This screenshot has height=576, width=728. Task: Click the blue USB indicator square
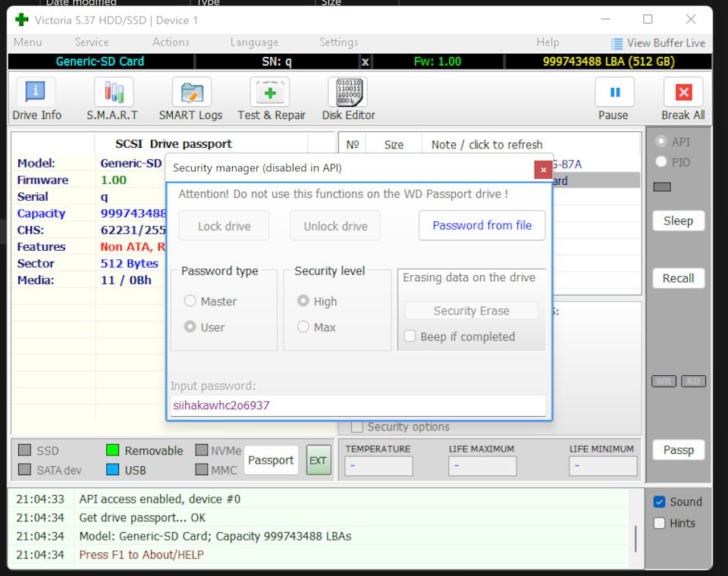click(112, 470)
